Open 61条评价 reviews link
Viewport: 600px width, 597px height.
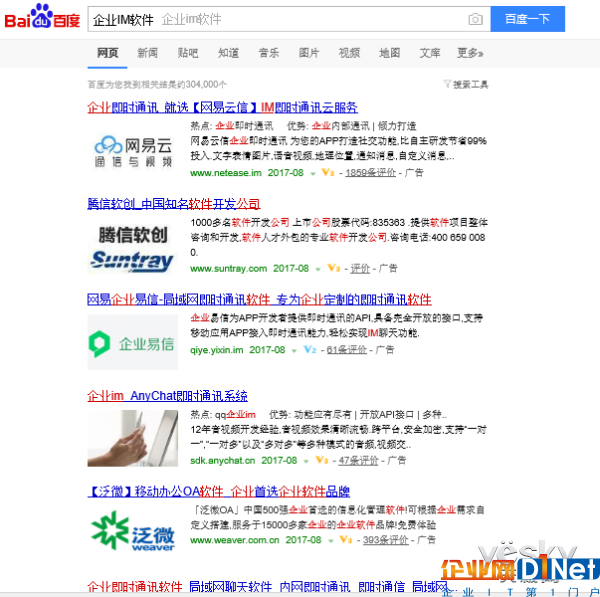(347, 350)
